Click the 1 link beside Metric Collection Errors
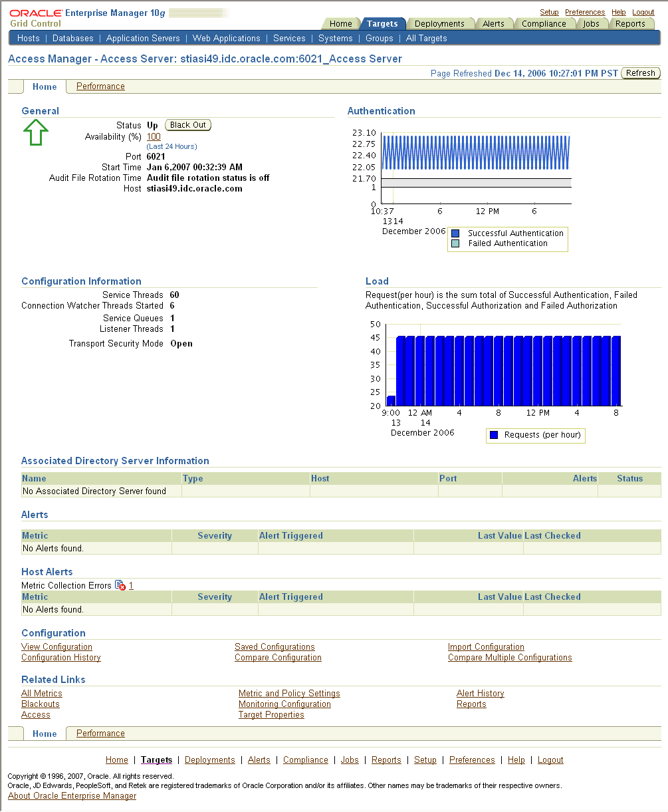Screen dimensions: 668x812 click(131, 586)
